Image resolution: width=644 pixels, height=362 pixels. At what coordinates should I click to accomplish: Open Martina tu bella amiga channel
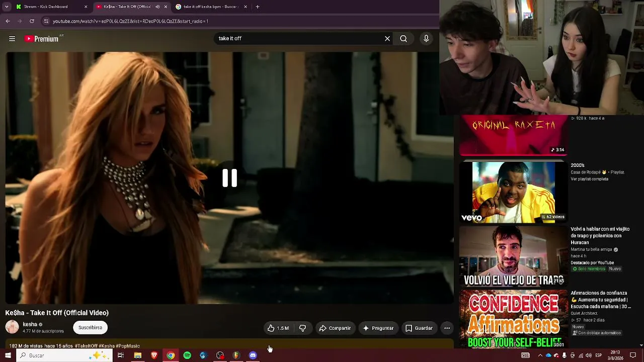pos(592,249)
